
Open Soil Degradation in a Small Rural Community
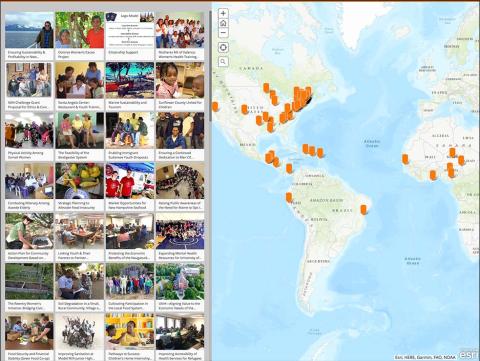tap(80, 287)
